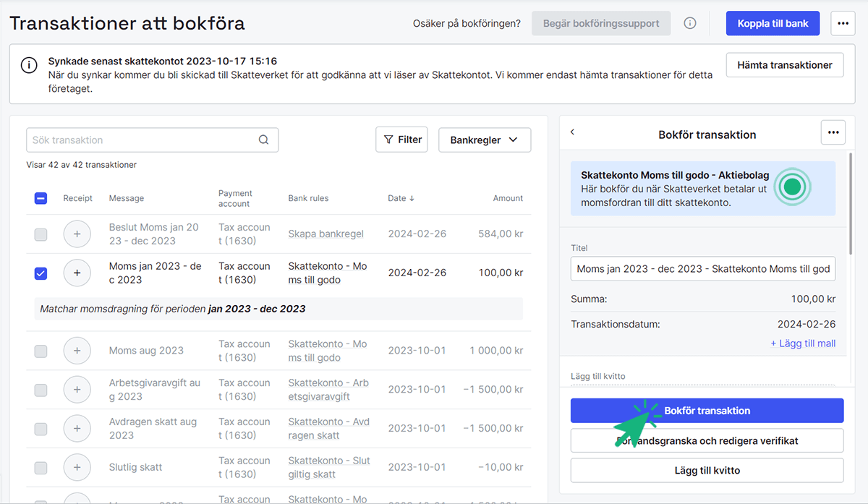This screenshot has height=504, width=868.
Task: Click the back arrow in Bokför transaktion panel
Action: pyautogui.click(x=572, y=132)
